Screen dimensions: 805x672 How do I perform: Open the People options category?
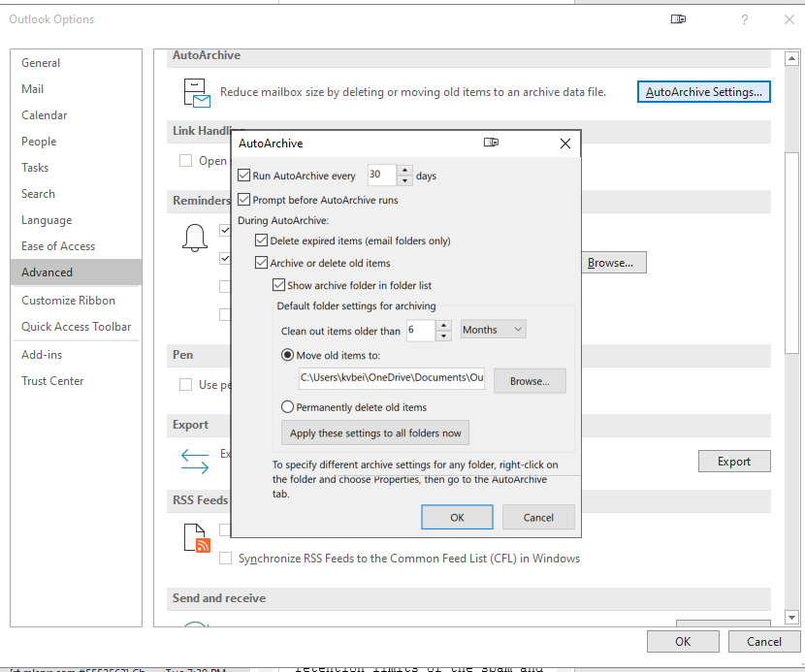[x=76, y=142]
